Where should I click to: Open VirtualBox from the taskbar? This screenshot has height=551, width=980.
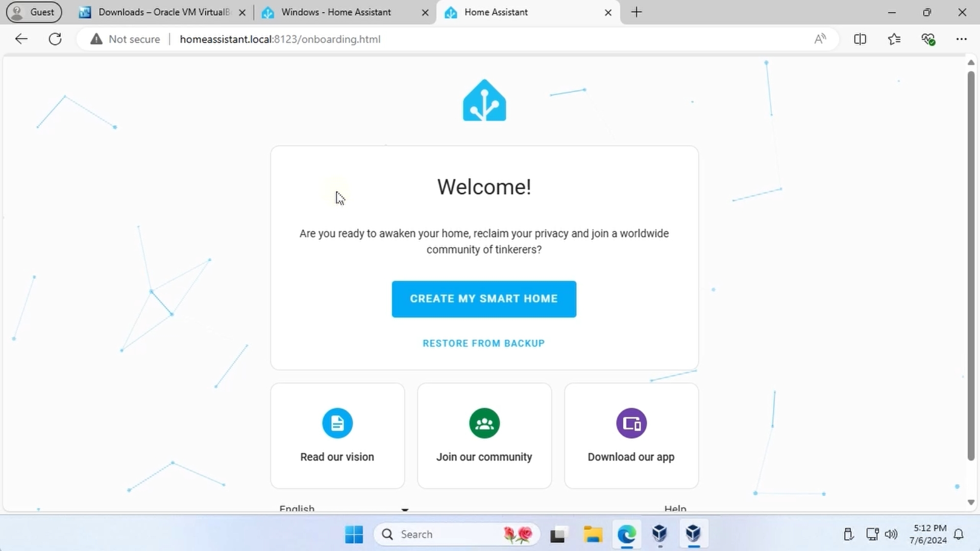pos(659,534)
